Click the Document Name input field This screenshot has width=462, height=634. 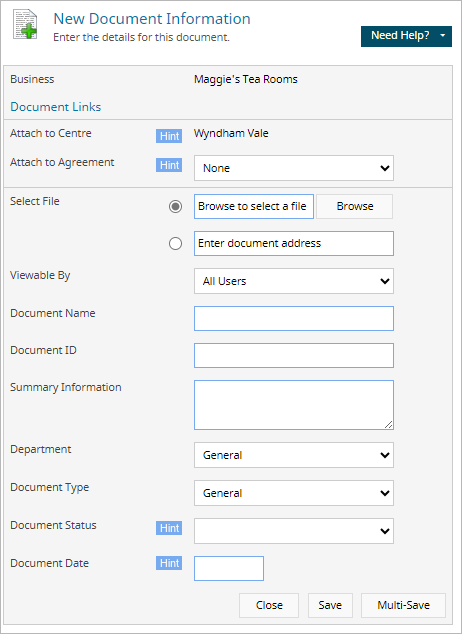294,318
